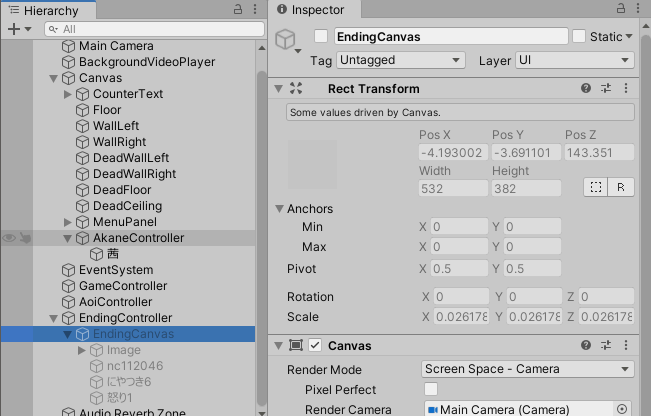Image resolution: width=651 pixels, height=416 pixels.
Task: Collapse the EndingController node
Action: click(53, 318)
